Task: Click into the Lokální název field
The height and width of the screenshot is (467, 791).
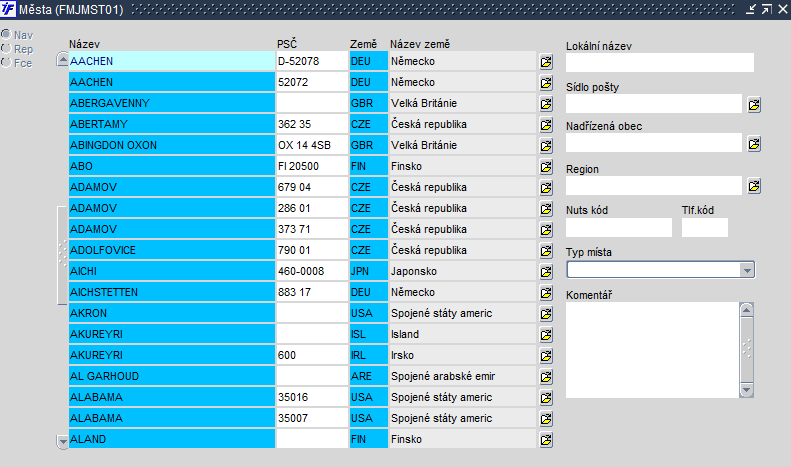Action: pyautogui.click(x=660, y=63)
